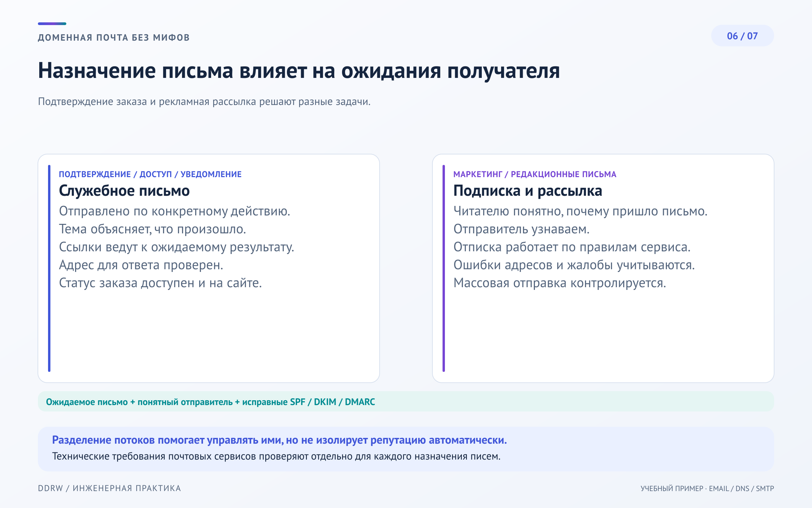Click the line 'Статус заказа доступен и на сайте.'
Screen dimensions: 812x508
point(160,283)
